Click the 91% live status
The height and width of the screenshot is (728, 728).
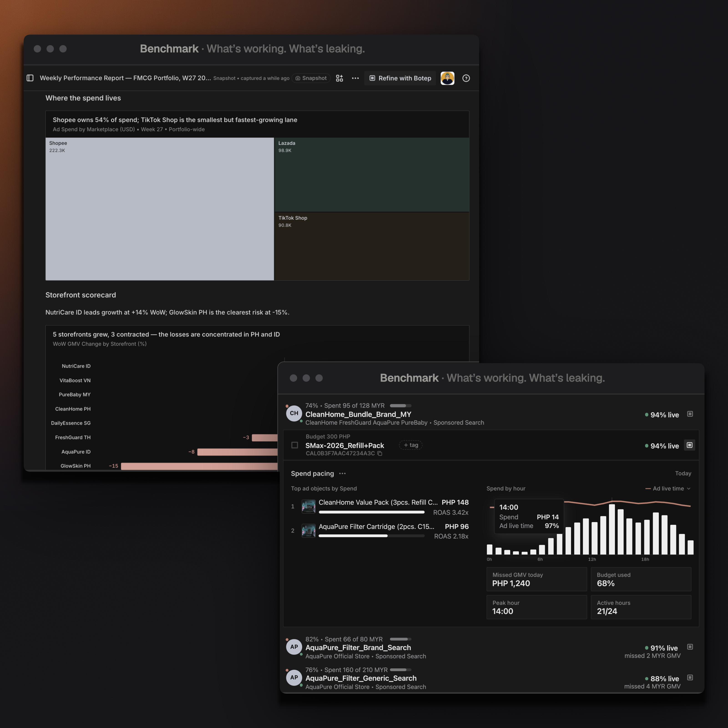[661, 648]
